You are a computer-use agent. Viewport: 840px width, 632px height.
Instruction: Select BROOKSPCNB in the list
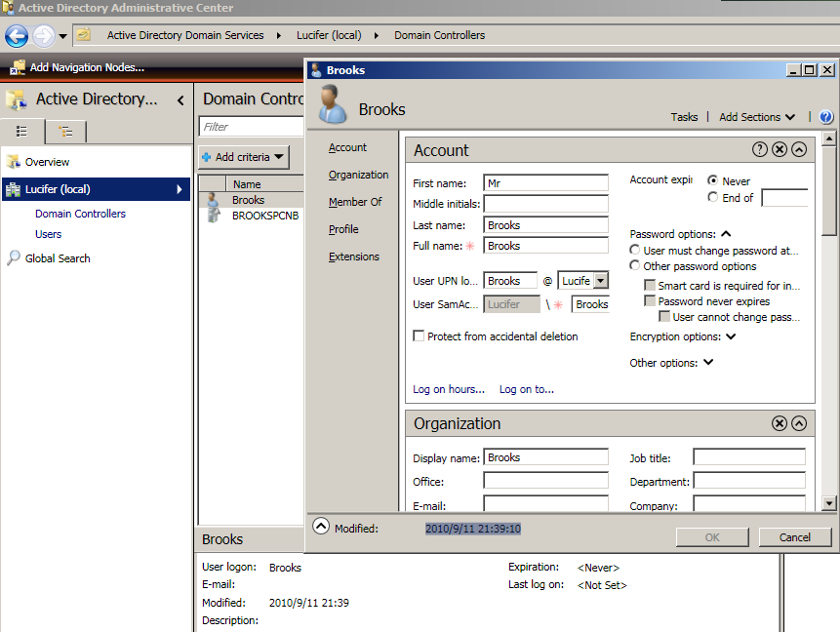coord(265,216)
